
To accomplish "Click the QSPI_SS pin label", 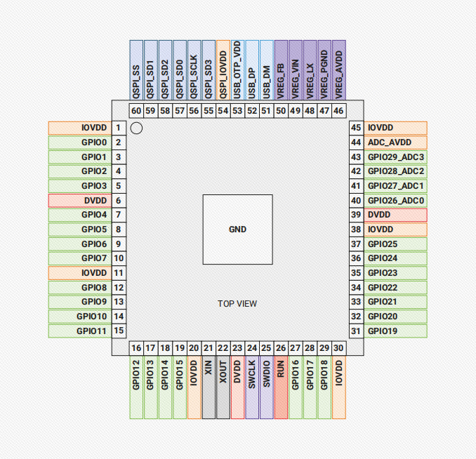I will coord(136,70).
